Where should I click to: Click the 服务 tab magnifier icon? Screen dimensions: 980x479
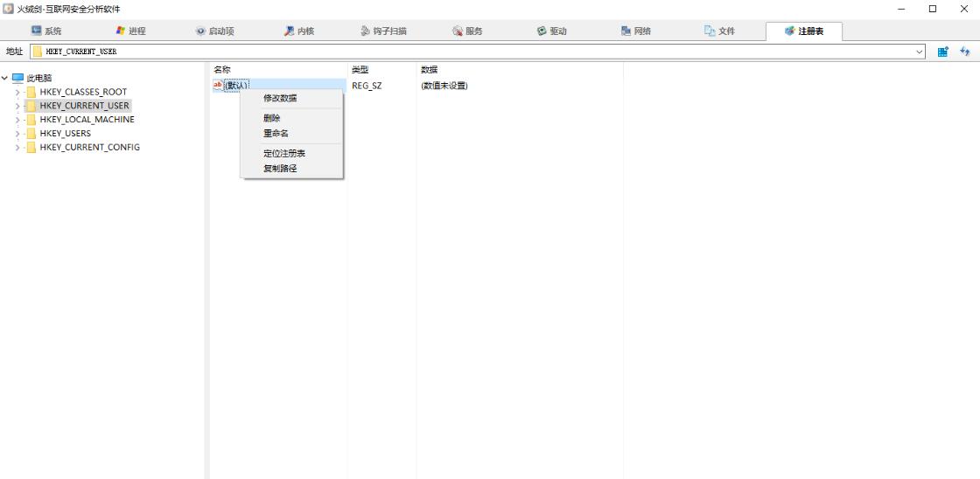click(457, 31)
